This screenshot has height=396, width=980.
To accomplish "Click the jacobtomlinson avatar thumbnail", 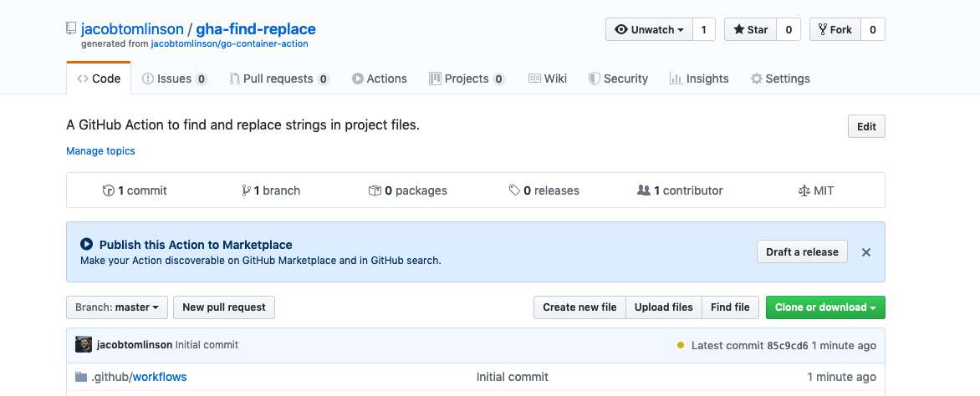I will pyautogui.click(x=84, y=345).
